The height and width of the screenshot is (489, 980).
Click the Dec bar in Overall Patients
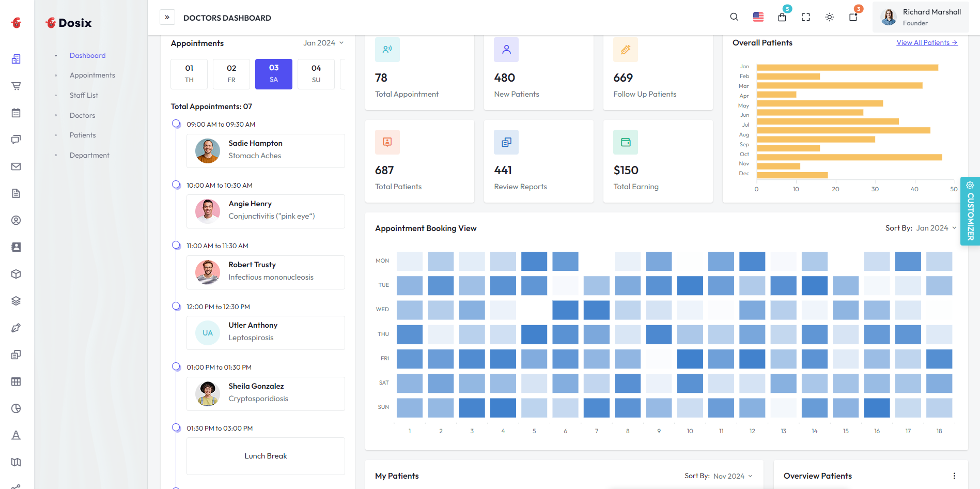click(x=792, y=175)
